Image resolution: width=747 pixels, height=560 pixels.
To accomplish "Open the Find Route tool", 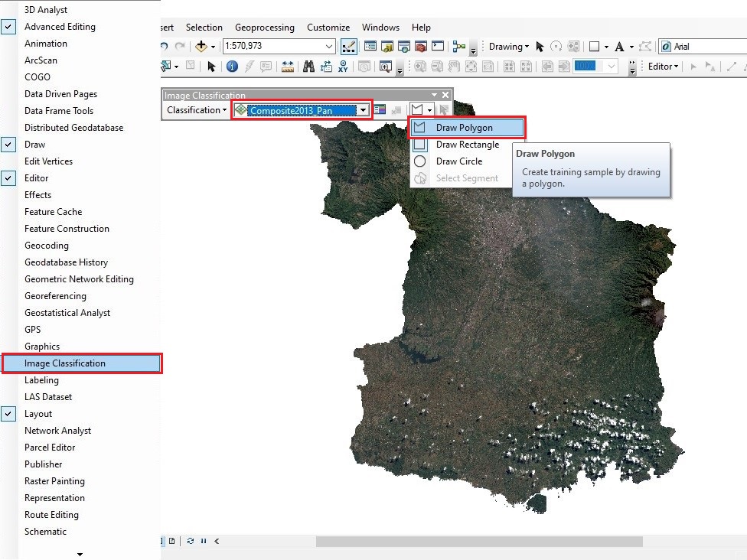I will tap(326, 67).
